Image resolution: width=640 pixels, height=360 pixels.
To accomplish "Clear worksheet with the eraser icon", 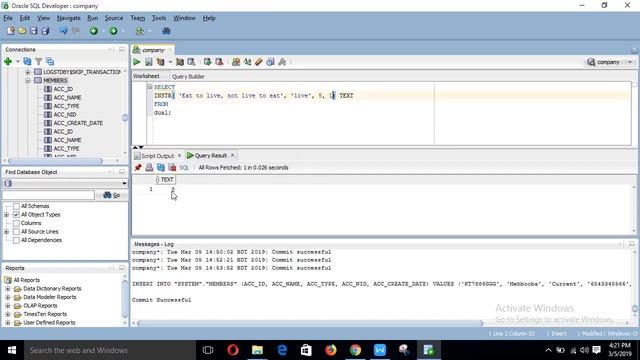I will 259,62.
